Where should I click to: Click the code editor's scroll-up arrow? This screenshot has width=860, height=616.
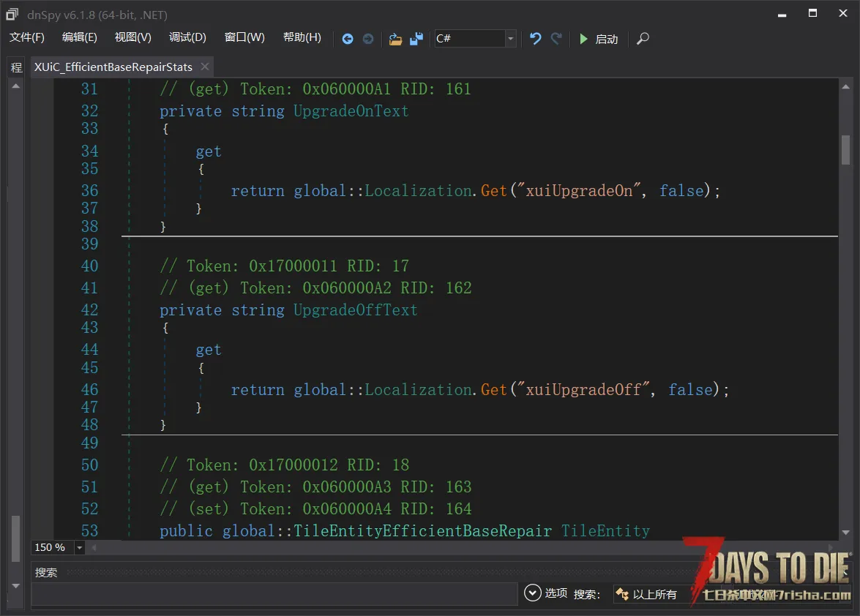[x=845, y=86]
